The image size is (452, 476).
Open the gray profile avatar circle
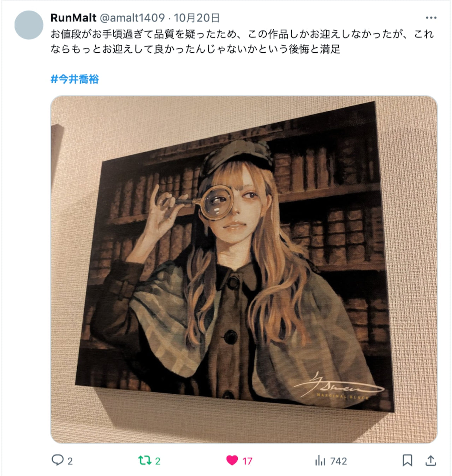(29, 25)
